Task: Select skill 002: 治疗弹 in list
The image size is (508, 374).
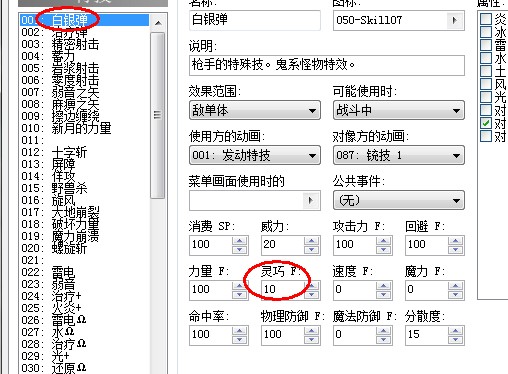Action: 84,32
